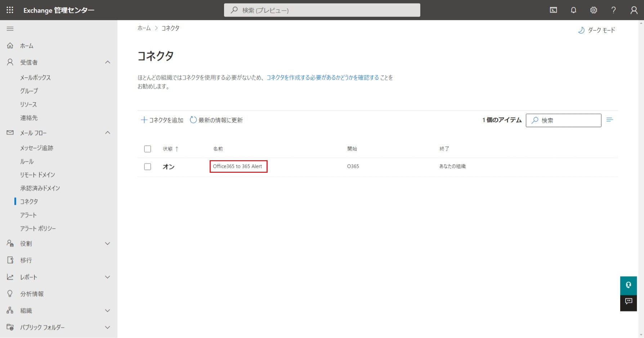
Task: Collapse the メール フロー section
Action: tap(107, 133)
